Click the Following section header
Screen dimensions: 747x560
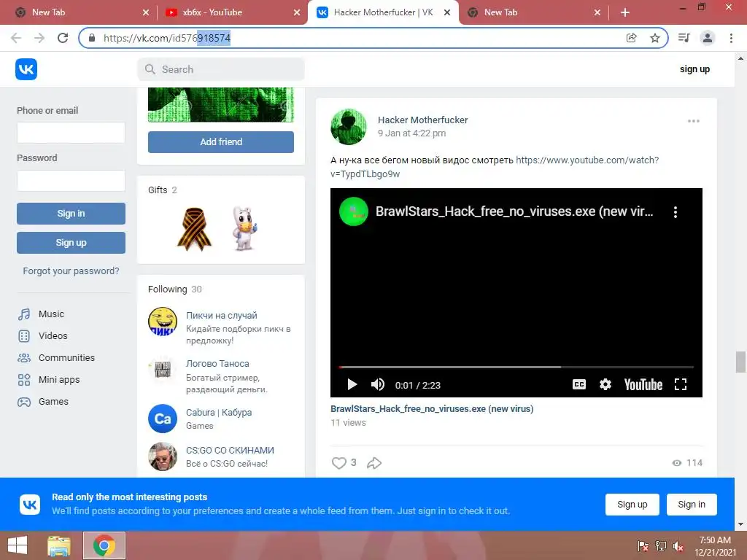[175, 289]
